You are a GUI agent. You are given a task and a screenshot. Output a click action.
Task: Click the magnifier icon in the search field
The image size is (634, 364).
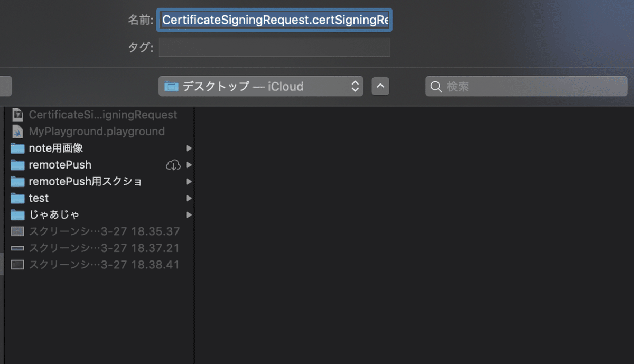point(435,86)
